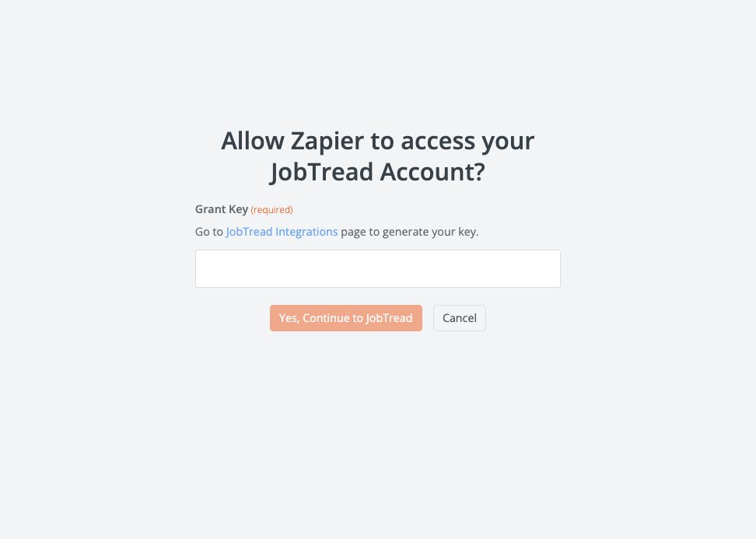Confirm with Yes, Continue to JobTread button
The width and height of the screenshot is (756, 539).
(x=345, y=318)
